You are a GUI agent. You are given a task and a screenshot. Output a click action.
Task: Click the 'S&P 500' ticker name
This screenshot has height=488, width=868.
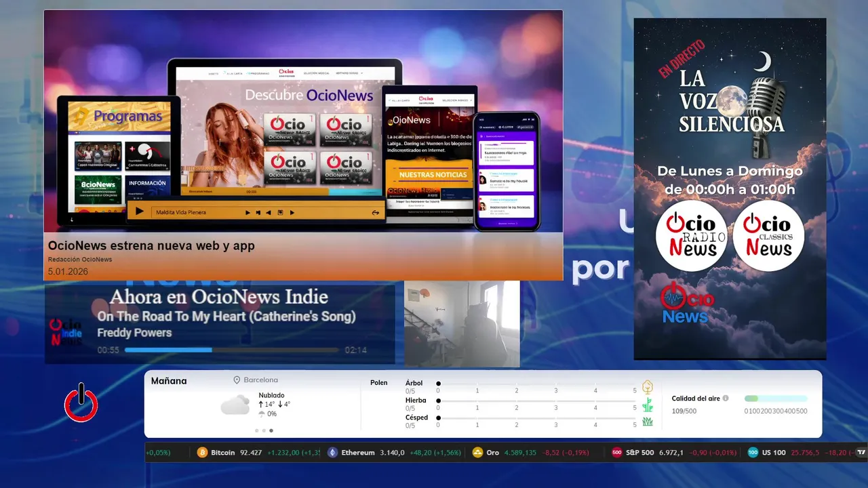point(640,453)
